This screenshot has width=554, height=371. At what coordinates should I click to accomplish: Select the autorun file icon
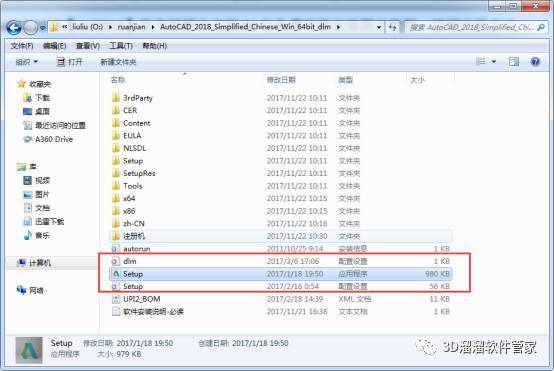tap(116, 249)
